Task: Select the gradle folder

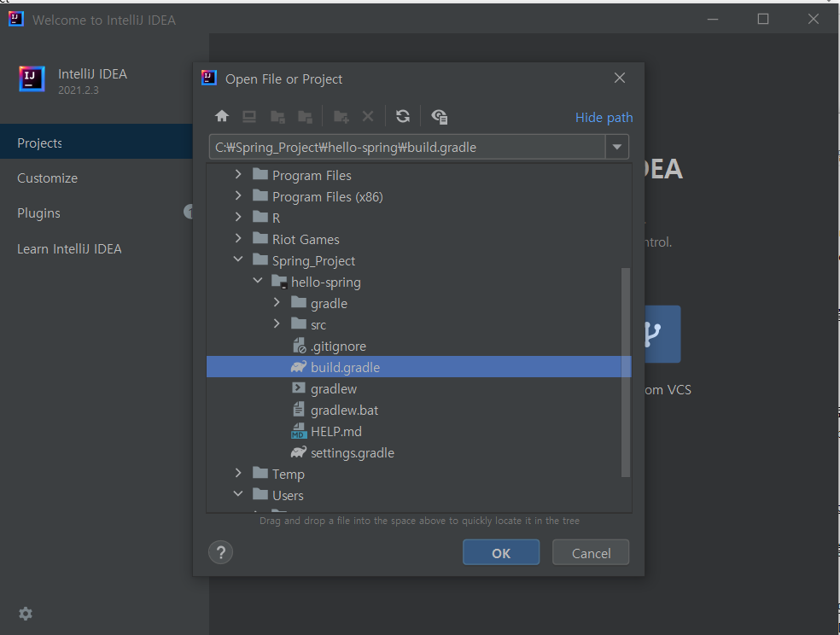Action: 418,304
